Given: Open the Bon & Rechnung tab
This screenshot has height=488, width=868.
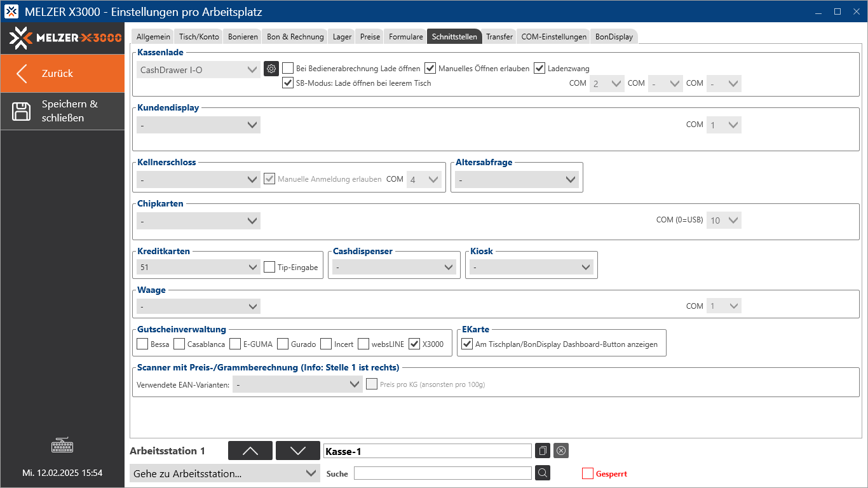Looking at the screenshot, I should coord(295,37).
